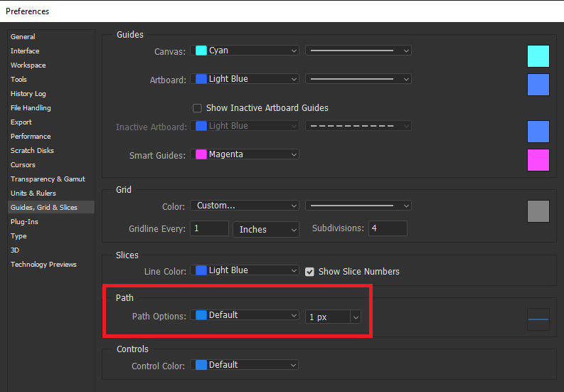Open the Performance preferences section
The height and width of the screenshot is (392, 564).
point(31,137)
